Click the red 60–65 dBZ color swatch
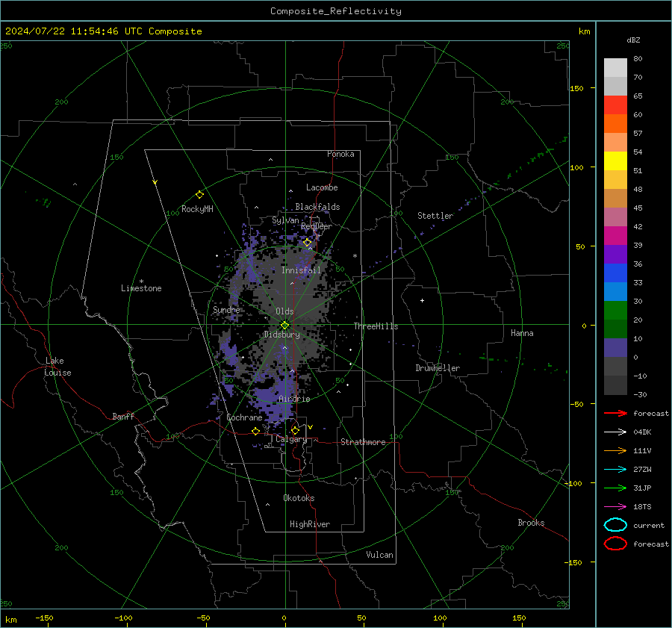 coord(615,105)
